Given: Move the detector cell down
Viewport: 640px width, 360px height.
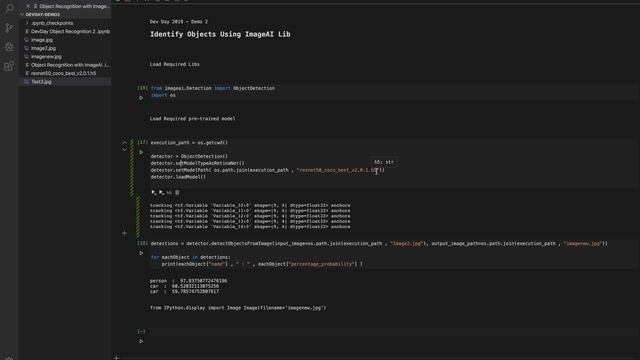Looking at the screenshot, I should [124, 150].
